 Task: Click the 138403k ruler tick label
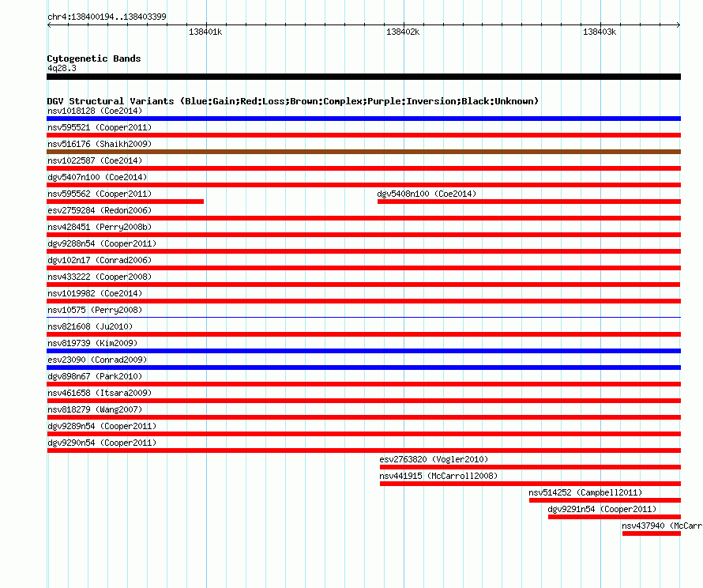click(x=600, y=32)
